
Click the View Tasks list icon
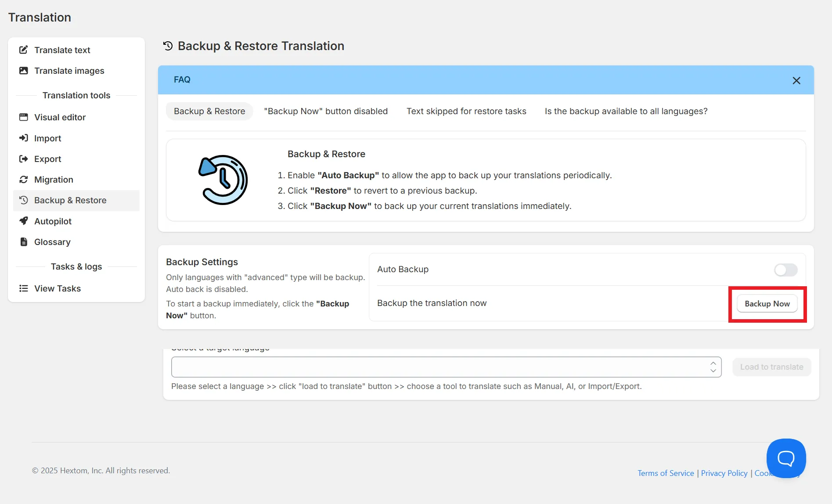(24, 288)
